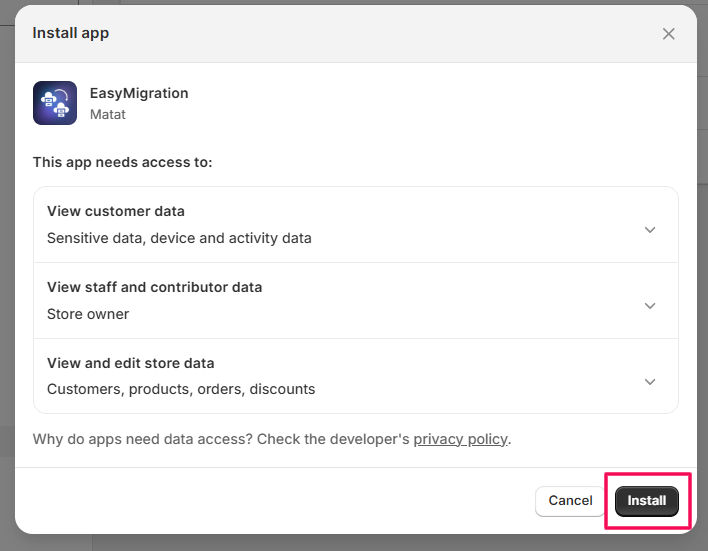This screenshot has height=551, width=708.
Task: Select View staff and contributor data heading
Action: tap(154, 287)
